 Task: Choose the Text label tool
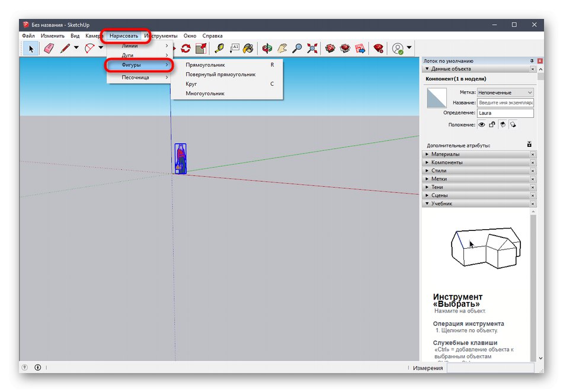tap(235, 49)
